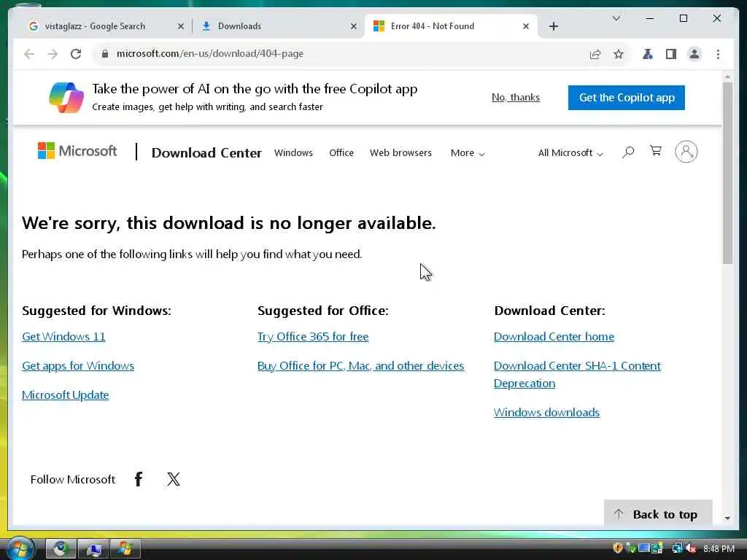Screen dimensions: 747x560
Task: Open the Download Center home link
Action: (x=554, y=337)
